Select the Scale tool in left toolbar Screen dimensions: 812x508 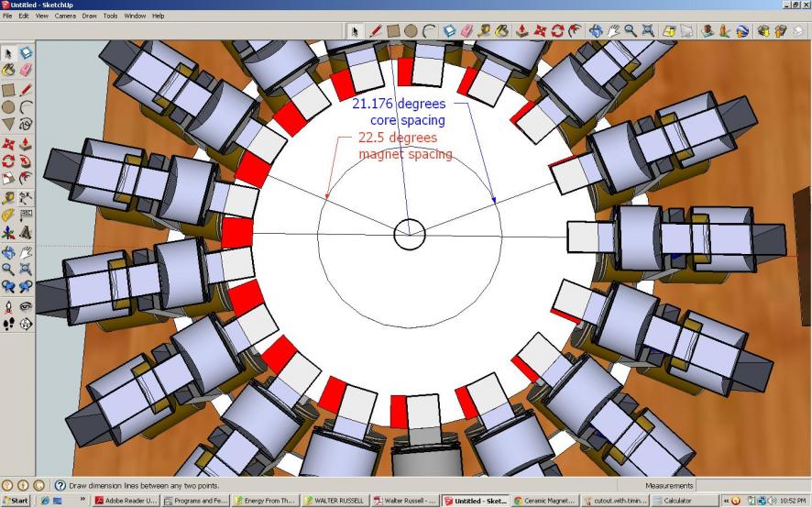pos(8,178)
